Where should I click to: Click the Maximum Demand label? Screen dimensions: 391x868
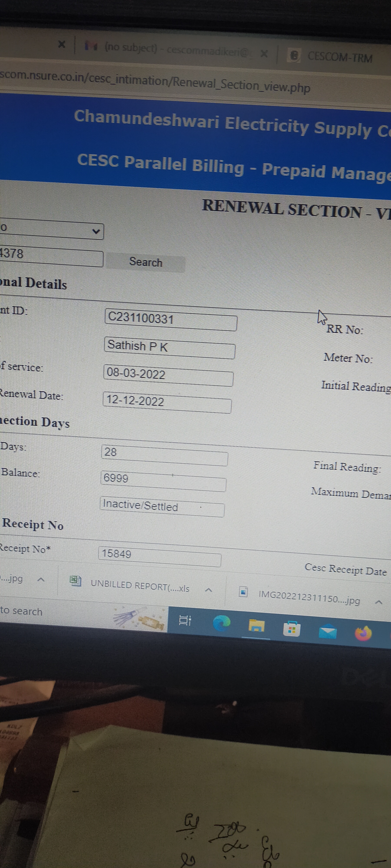(351, 493)
